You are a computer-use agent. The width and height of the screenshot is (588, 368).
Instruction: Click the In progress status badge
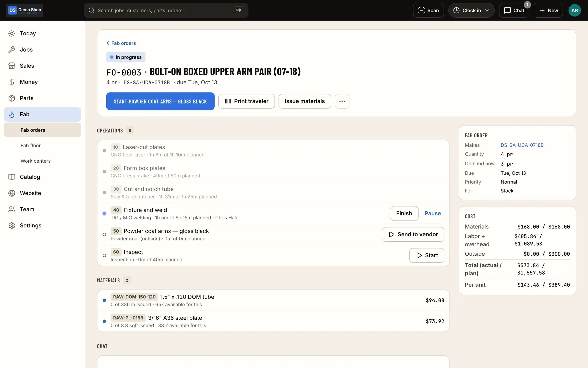(x=126, y=57)
